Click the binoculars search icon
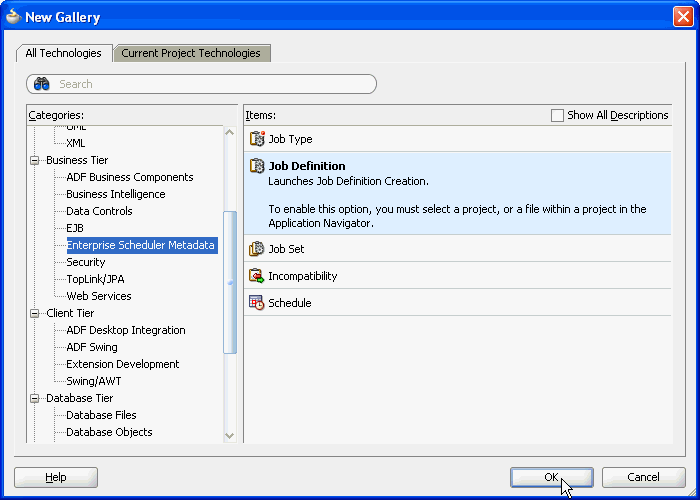 pyautogui.click(x=42, y=83)
